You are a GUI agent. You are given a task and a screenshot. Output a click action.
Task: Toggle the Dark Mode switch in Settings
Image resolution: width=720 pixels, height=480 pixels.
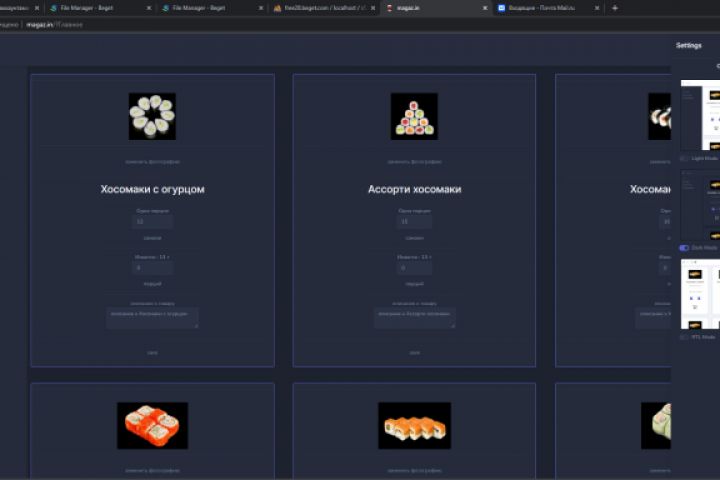684,248
